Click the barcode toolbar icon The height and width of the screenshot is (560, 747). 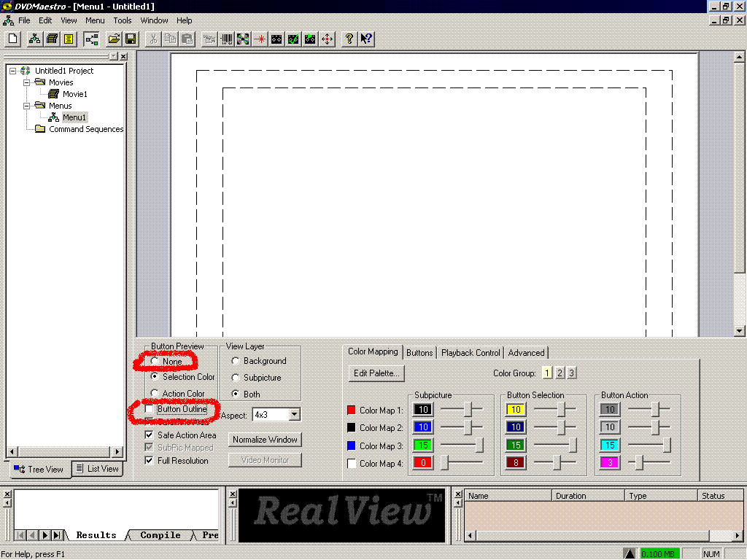click(227, 39)
